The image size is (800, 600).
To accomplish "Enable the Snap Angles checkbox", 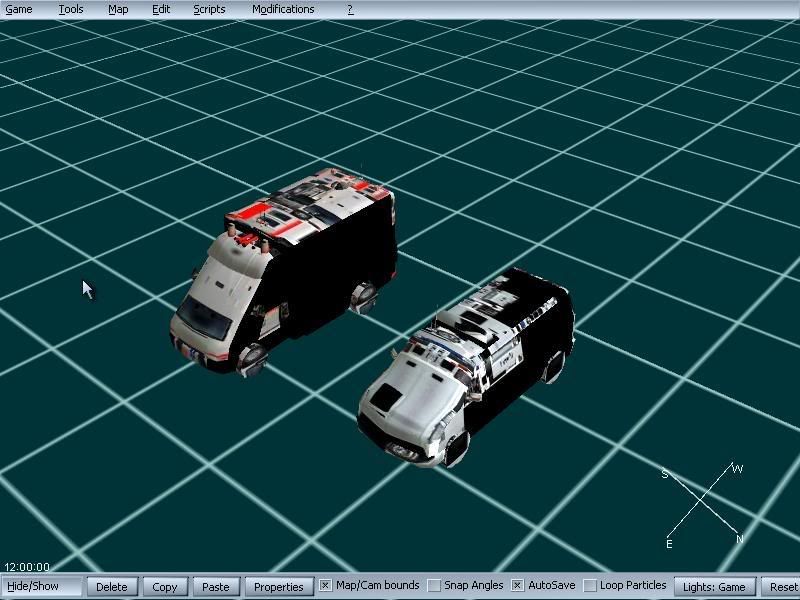I will [434, 586].
